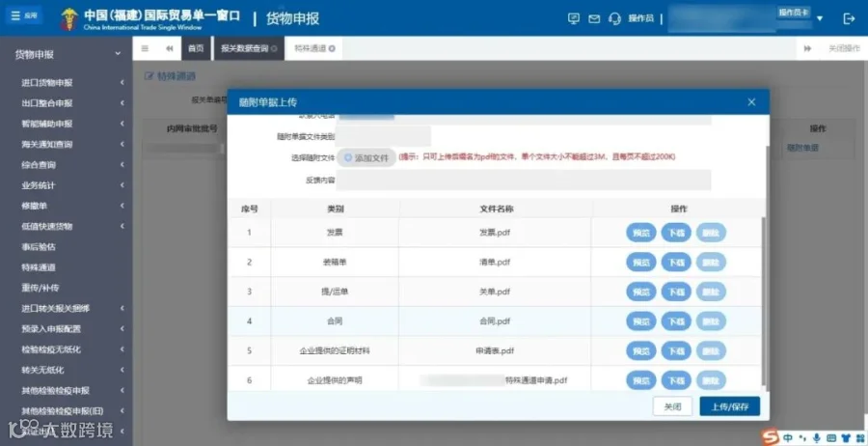Click the 随附单据 link in the background table

pos(802,148)
